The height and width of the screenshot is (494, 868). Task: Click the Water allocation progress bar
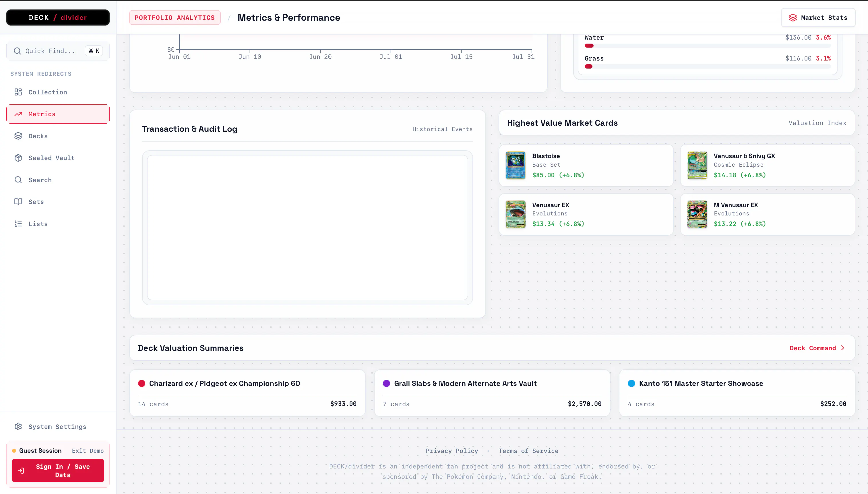tap(708, 46)
